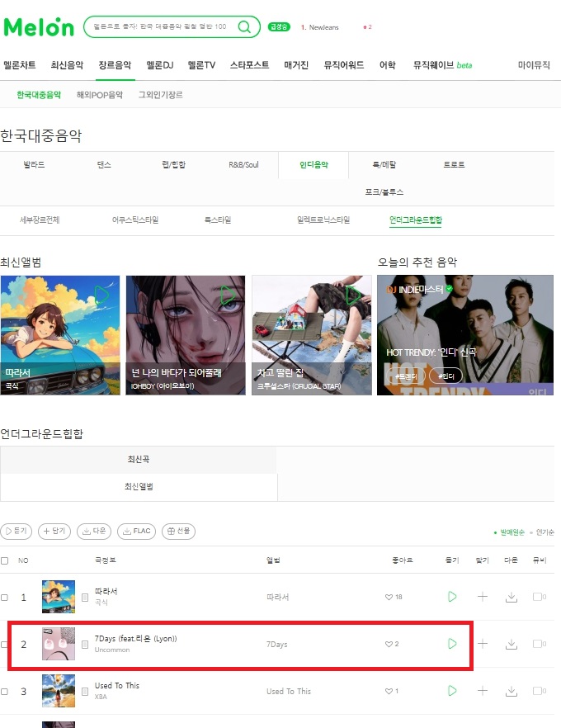Click the 다운 download button

pos(94,531)
